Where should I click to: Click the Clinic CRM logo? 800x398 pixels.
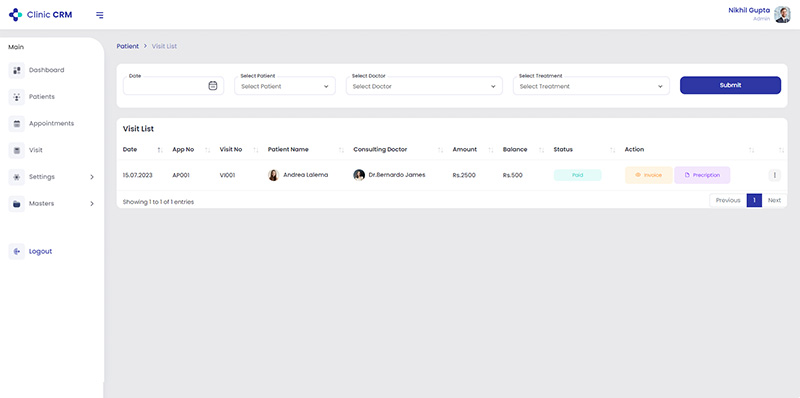pos(40,15)
